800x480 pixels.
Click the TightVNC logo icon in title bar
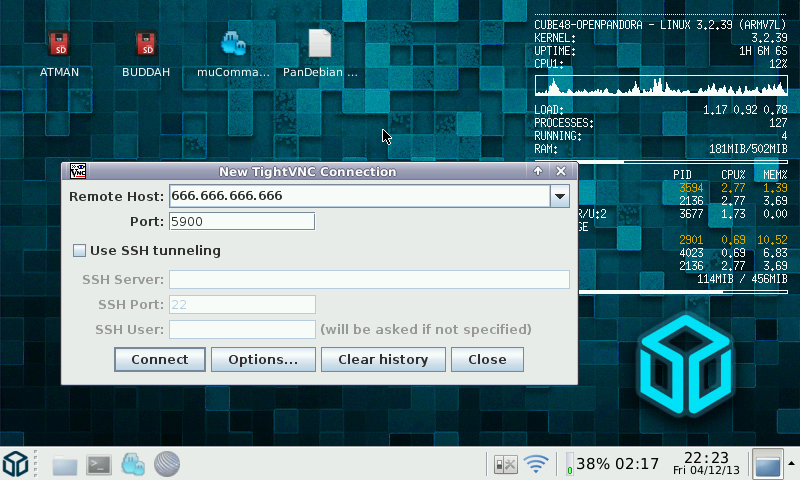pyautogui.click(x=78, y=171)
